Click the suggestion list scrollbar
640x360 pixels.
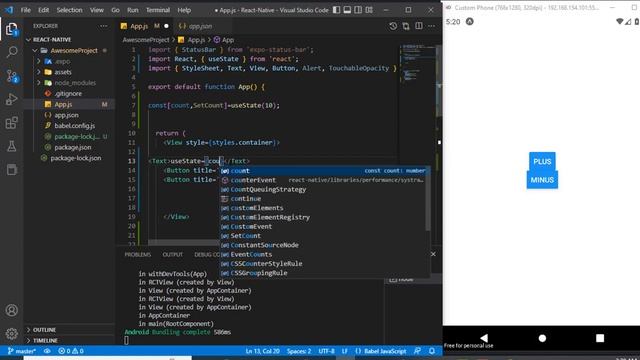[428, 199]
